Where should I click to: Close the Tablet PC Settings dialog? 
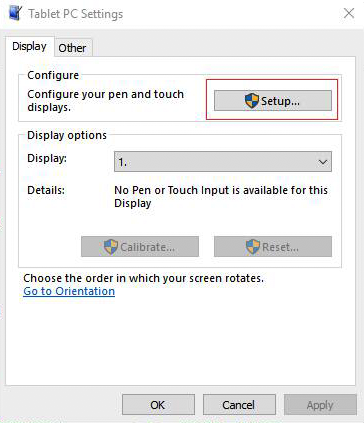349,13
